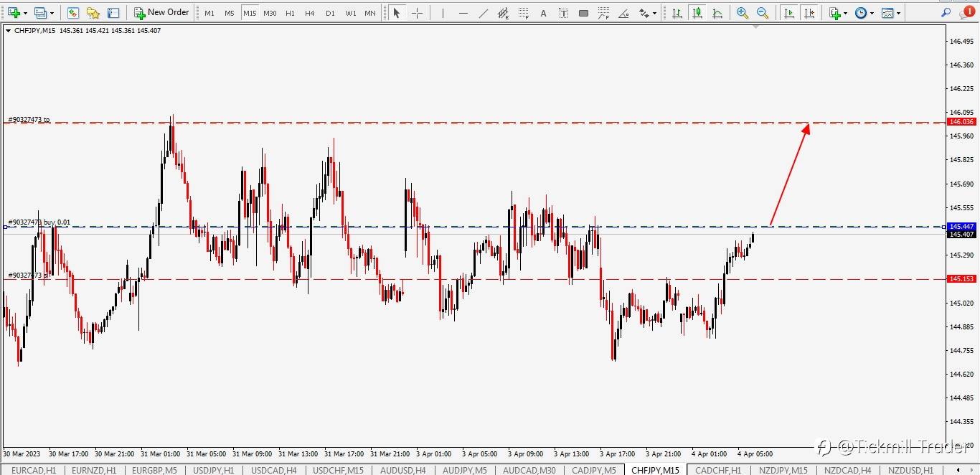The width and height of the screenshot is (980, 475).
Task: Open the search magnifier
Action: [x=946, y=13]
